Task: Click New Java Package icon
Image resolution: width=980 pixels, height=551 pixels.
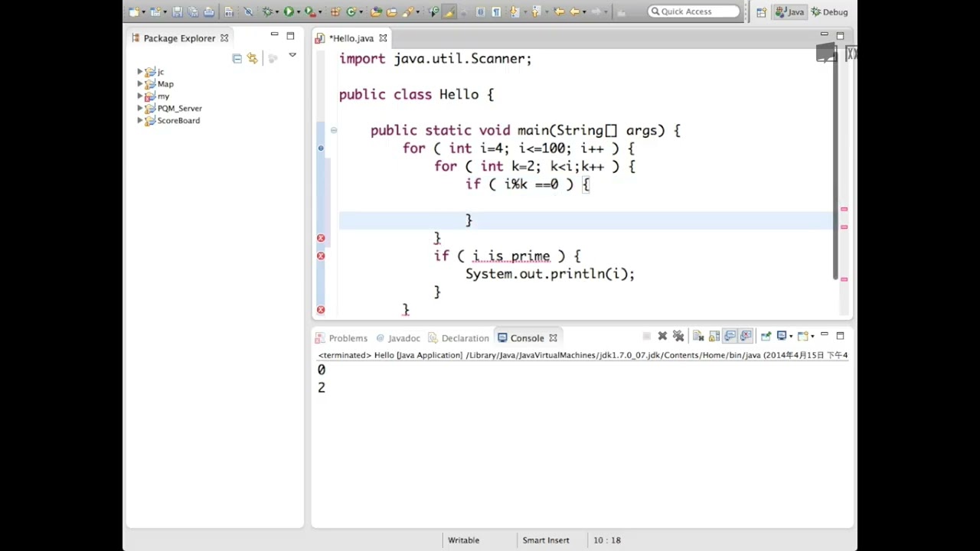Action: pos(334,11)
